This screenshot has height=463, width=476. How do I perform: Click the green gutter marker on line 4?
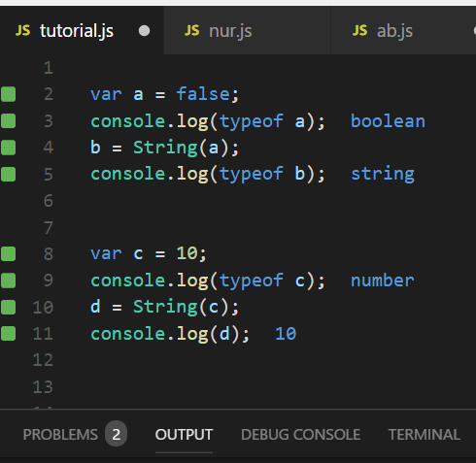[8, 148]
